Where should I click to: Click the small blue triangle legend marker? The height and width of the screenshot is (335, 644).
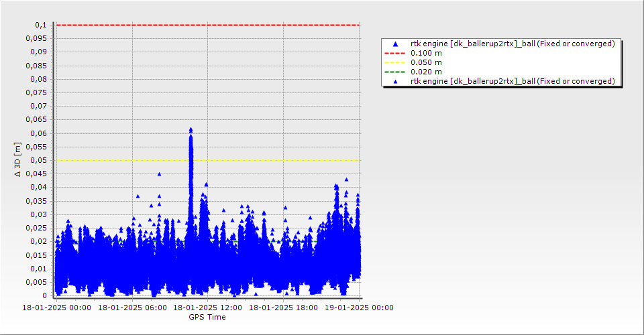click(x=395, y=81)
